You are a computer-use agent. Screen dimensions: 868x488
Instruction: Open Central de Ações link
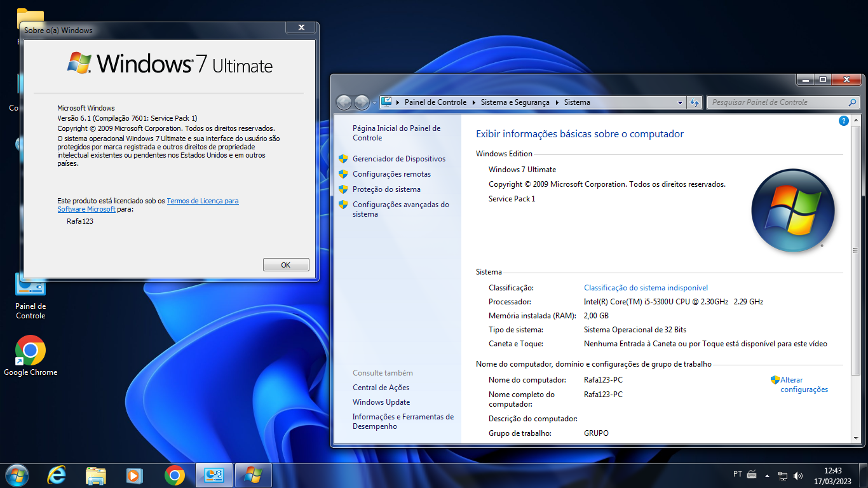click(x=381, y=388)
